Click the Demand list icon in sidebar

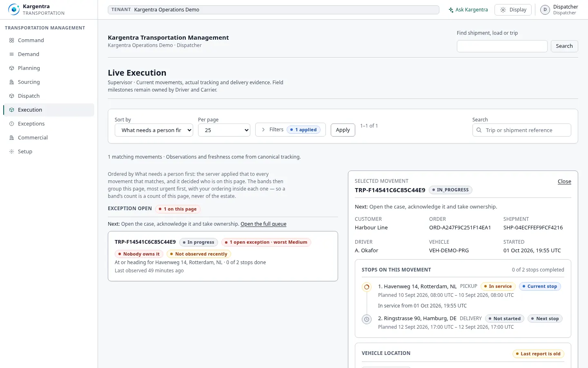pos(11,54)
